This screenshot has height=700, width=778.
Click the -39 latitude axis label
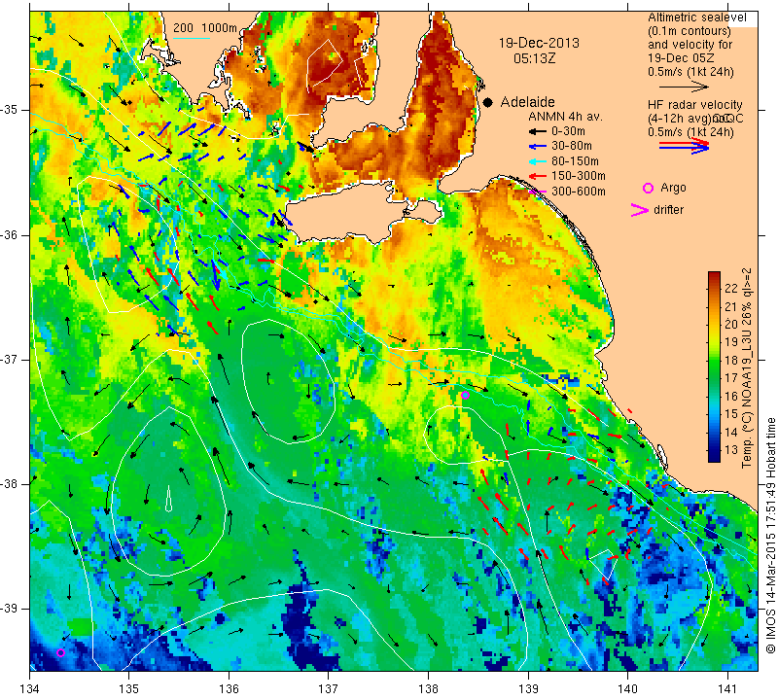11,609
